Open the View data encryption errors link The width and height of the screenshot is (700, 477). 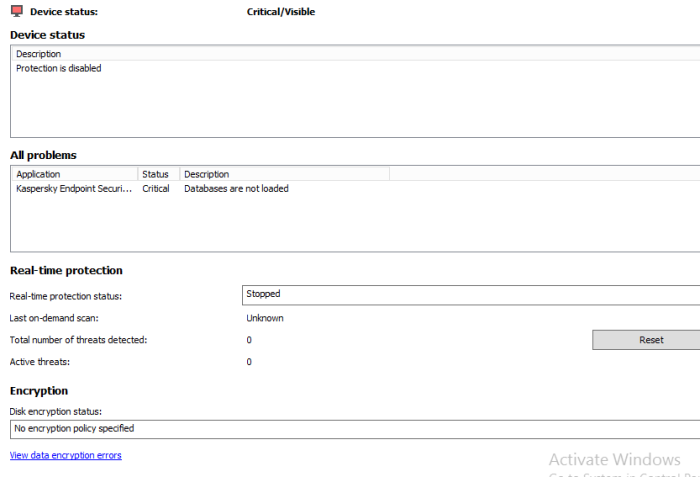[x=65, y=455]
